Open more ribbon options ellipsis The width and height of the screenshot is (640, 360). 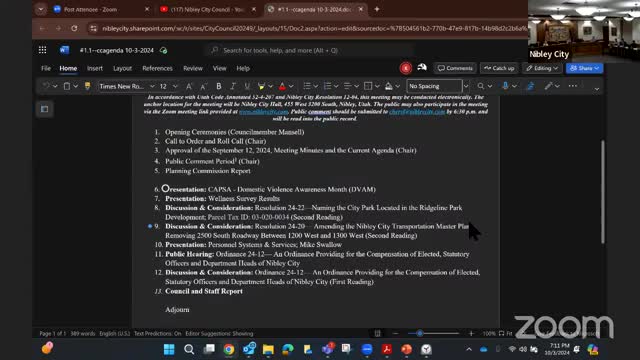[x=573, y=86]
